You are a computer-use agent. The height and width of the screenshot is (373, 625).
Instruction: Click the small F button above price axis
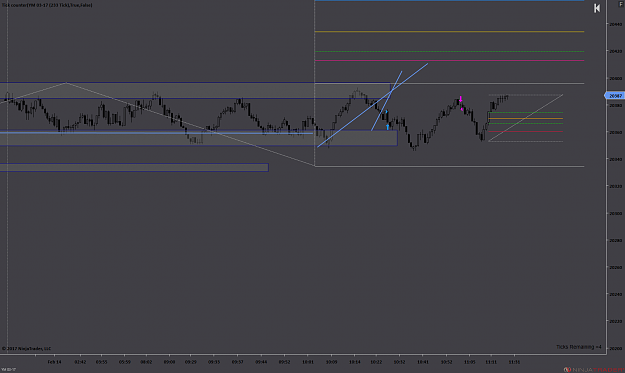point(621,4)
